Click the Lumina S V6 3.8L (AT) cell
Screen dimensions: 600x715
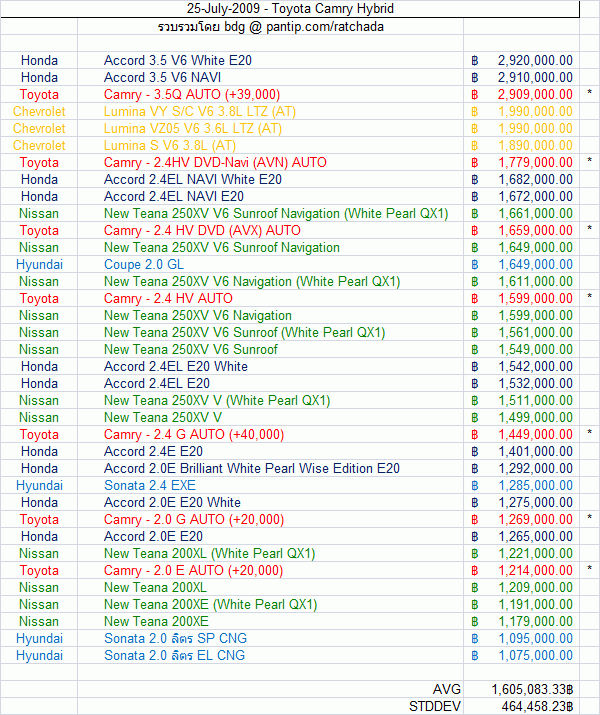170,146
